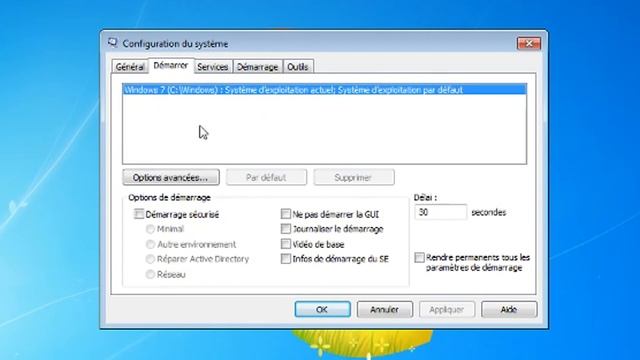Click the Délai seconds input field

click(440, 212)
